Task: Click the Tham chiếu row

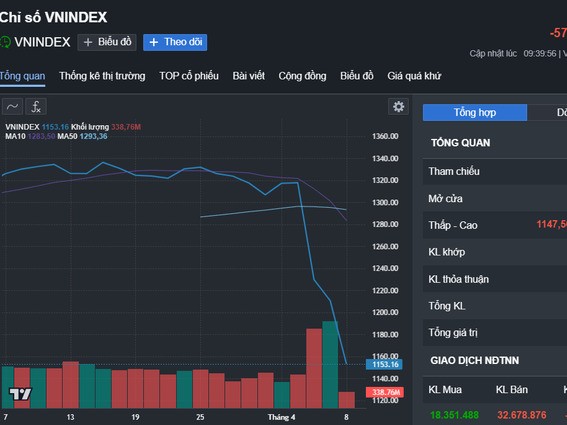Action: tap(495, 171)
